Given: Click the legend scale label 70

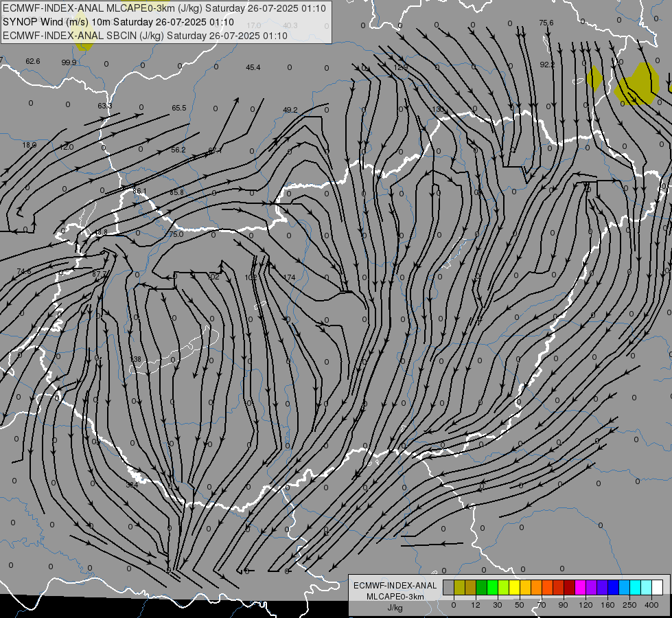Looking at the screenshot, I should click(x=542, y=605).
